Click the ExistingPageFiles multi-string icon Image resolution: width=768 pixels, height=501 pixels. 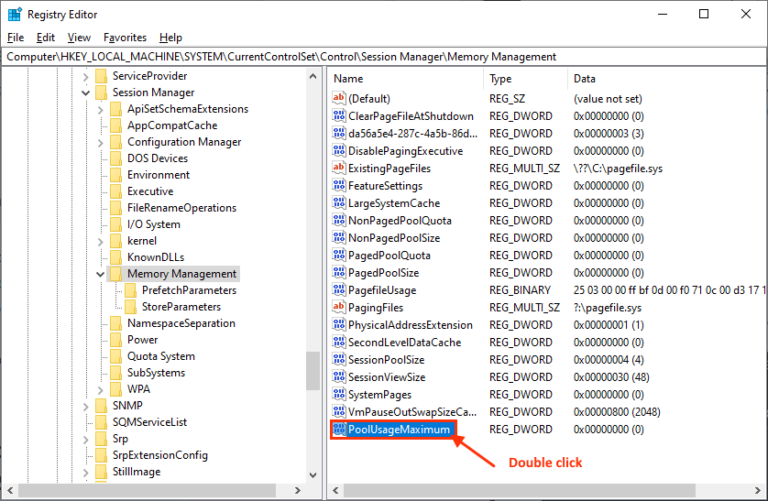coord(338,168)
